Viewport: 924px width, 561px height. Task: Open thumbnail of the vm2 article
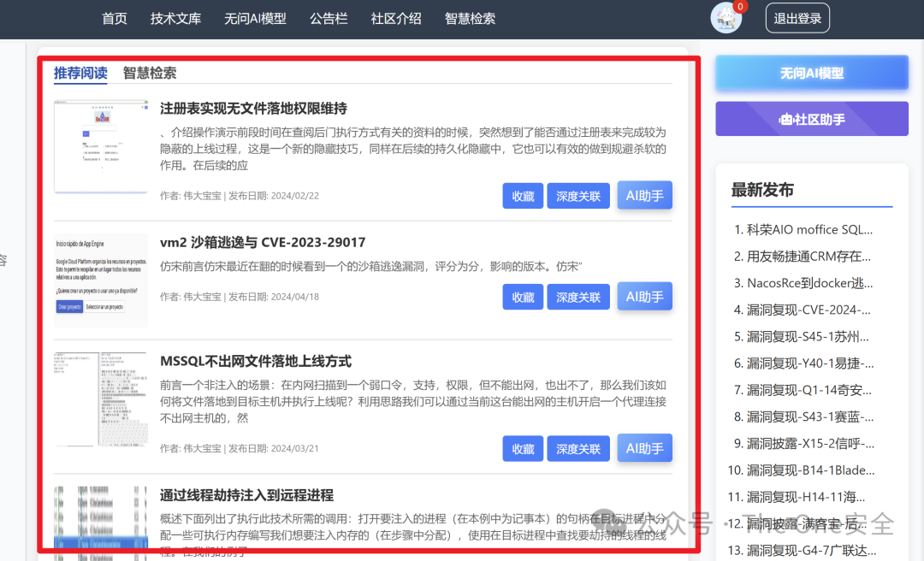101,280
